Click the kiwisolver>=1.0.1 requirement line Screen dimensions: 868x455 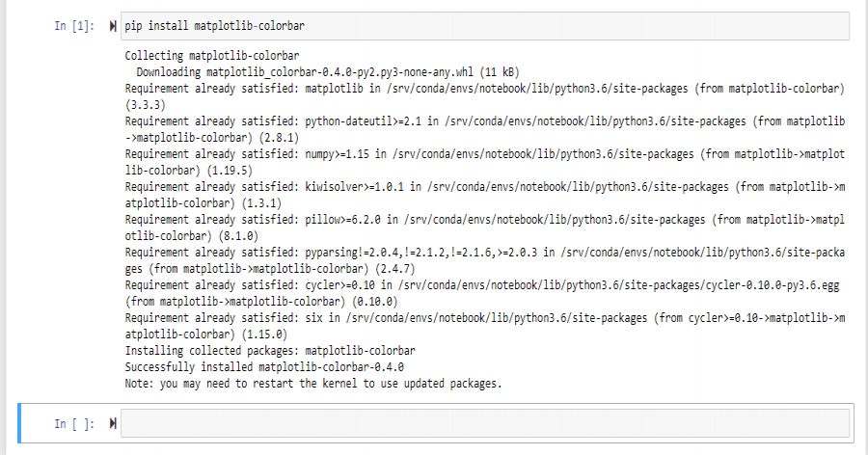pos(482,187)
